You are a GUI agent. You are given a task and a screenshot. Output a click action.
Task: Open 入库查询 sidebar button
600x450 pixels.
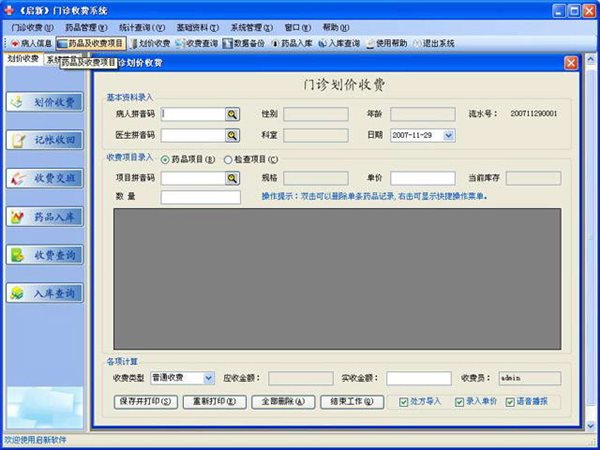45,293
